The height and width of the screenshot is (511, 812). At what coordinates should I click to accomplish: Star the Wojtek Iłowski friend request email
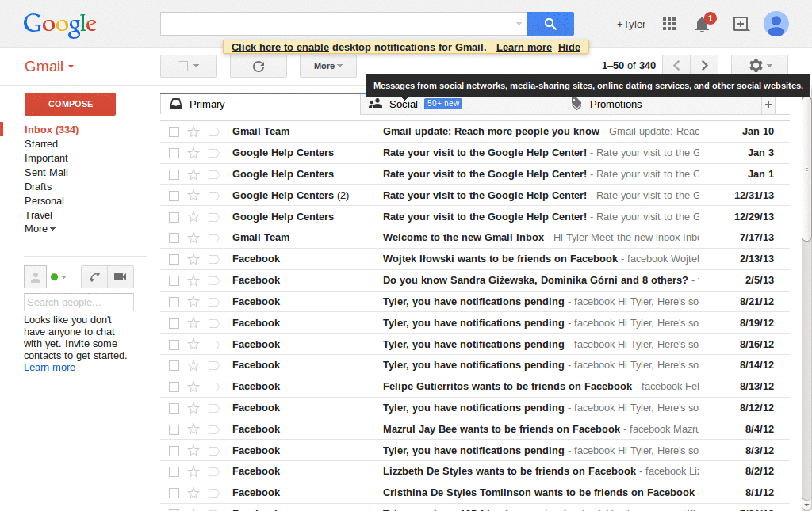193,259
